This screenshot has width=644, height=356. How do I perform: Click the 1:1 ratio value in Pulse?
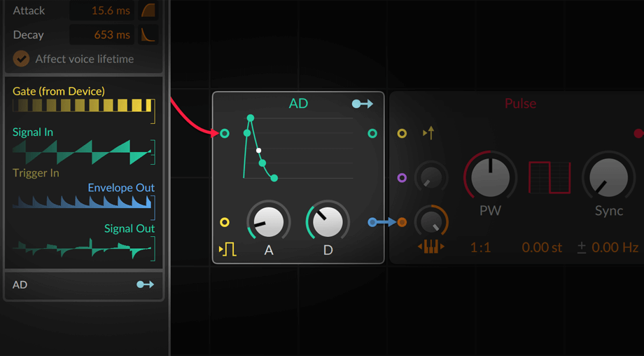coord(480,247)
